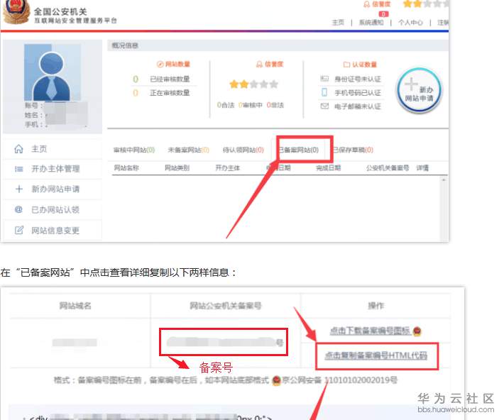Click the list icon beside 开办主体管理

coord(19,169)
